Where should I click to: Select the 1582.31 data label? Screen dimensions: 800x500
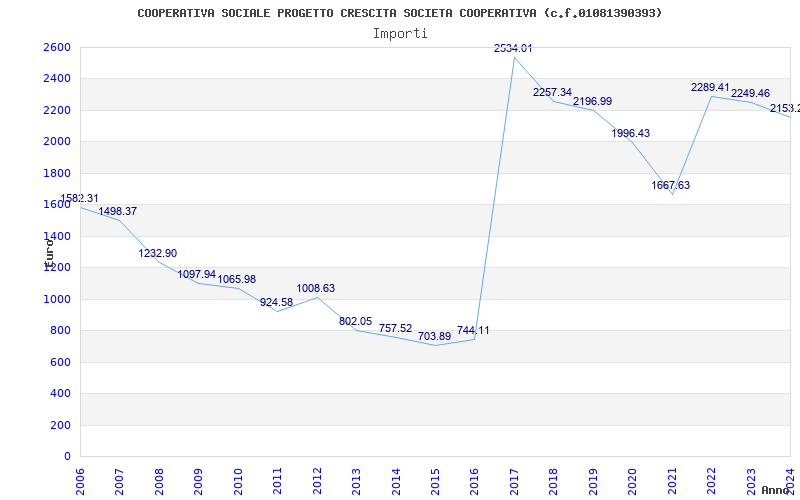pos(79,198)
